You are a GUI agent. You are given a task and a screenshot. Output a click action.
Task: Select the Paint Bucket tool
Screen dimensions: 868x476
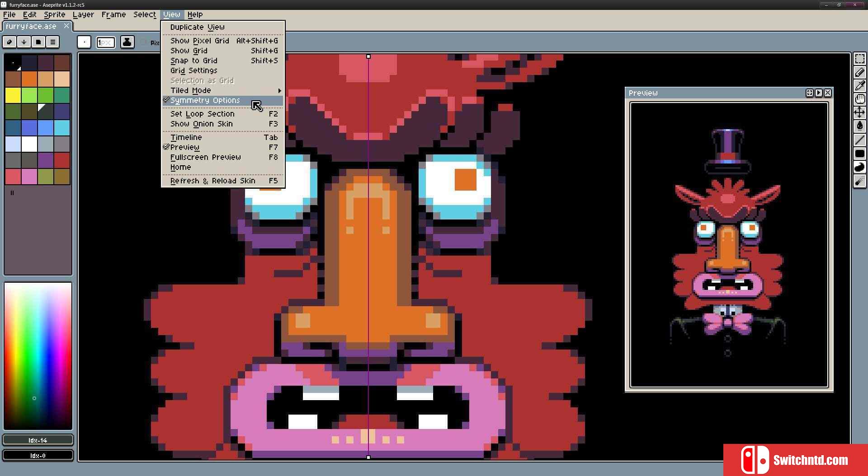click(x=859, y=126)
